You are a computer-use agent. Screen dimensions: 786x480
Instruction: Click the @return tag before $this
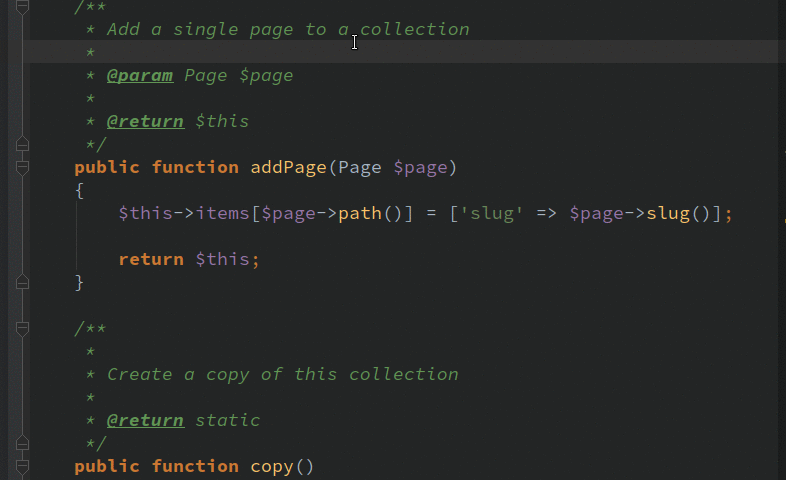pyautogui.click(x=145, y=121)
